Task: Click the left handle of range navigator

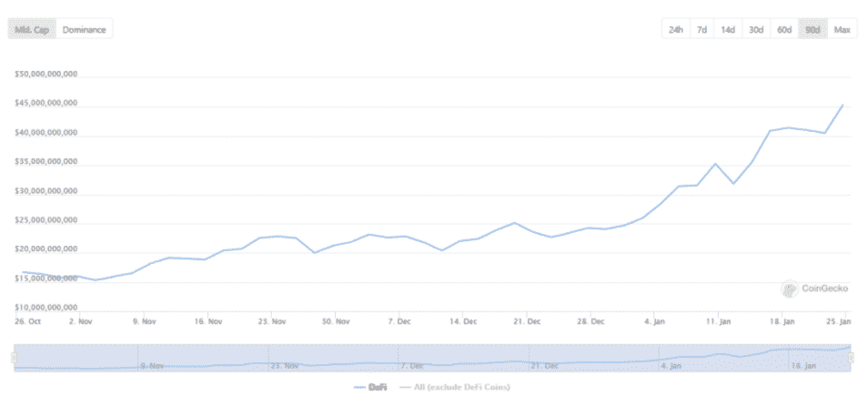Action: point(14,358)
